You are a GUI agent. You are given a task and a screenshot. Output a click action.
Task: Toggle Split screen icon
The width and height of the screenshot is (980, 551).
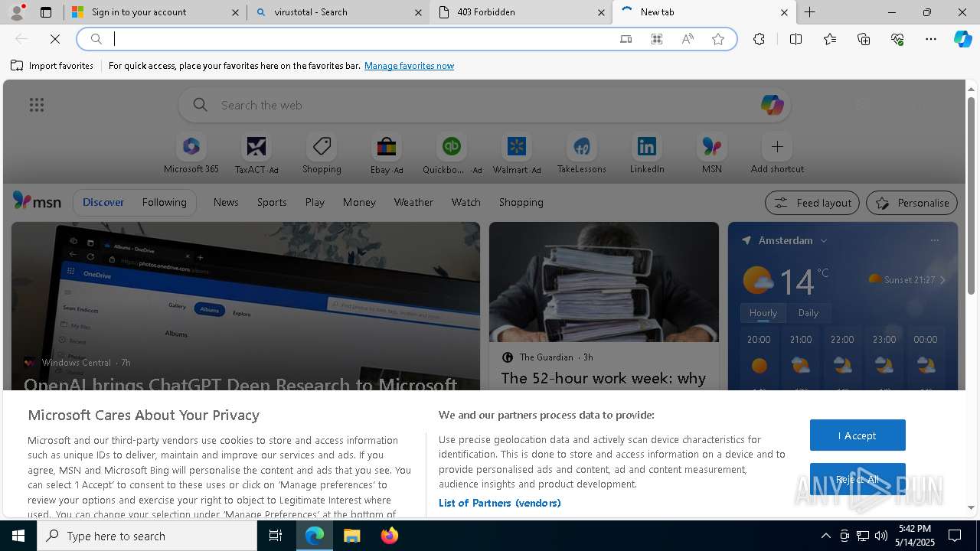coord(795,39)
